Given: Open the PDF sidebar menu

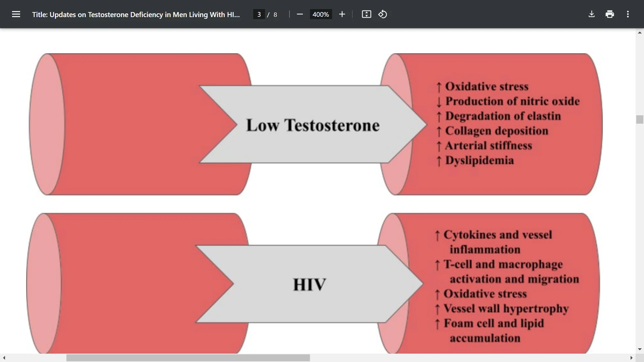Looking at the screenshot, I should point(16,14).
